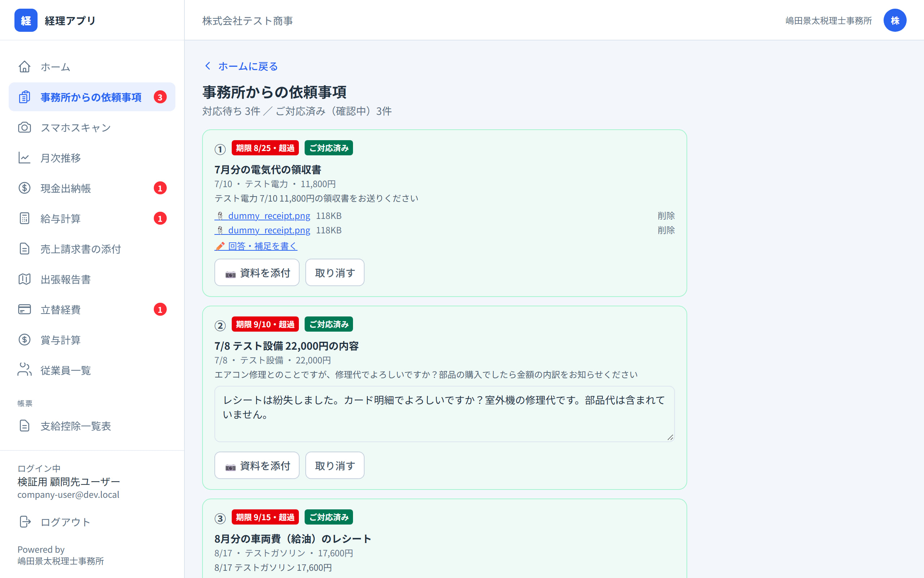Open 賞与計算 in the sidebar
Screen dimensions: 924x578
[92, 340]
